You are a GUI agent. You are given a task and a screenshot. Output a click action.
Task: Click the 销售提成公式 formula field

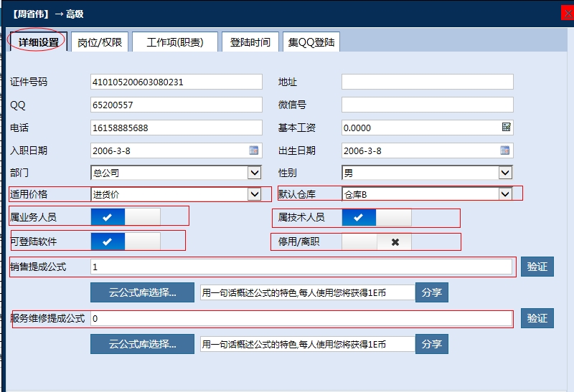point(301,267)
